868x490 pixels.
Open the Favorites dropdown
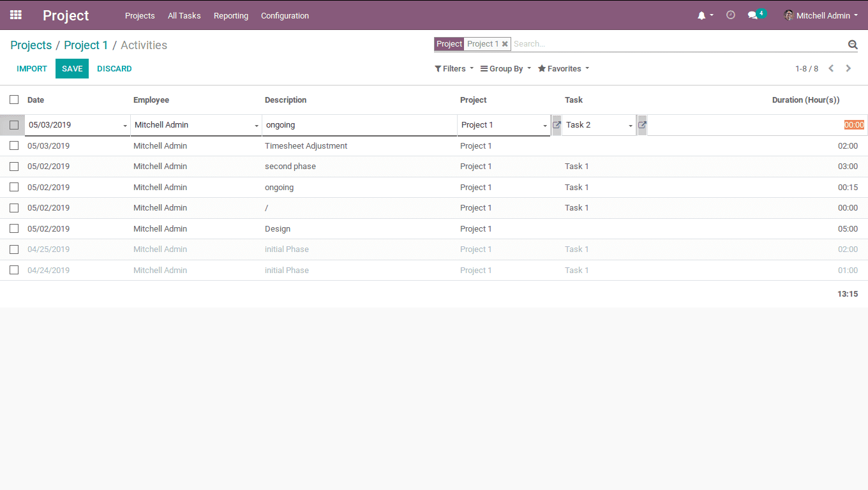(x=564, y=68)
